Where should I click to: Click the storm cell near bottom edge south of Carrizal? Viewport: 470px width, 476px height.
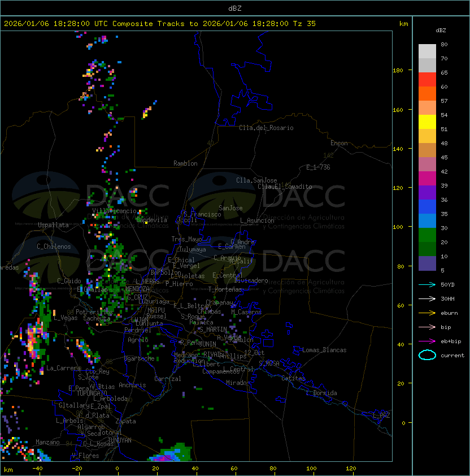(171, 453)
